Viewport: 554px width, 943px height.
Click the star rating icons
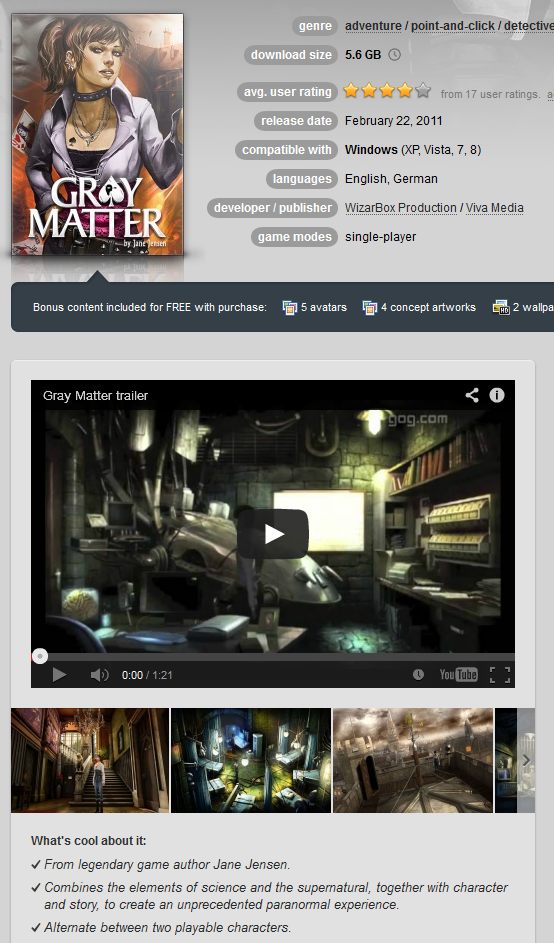point(387,91)
